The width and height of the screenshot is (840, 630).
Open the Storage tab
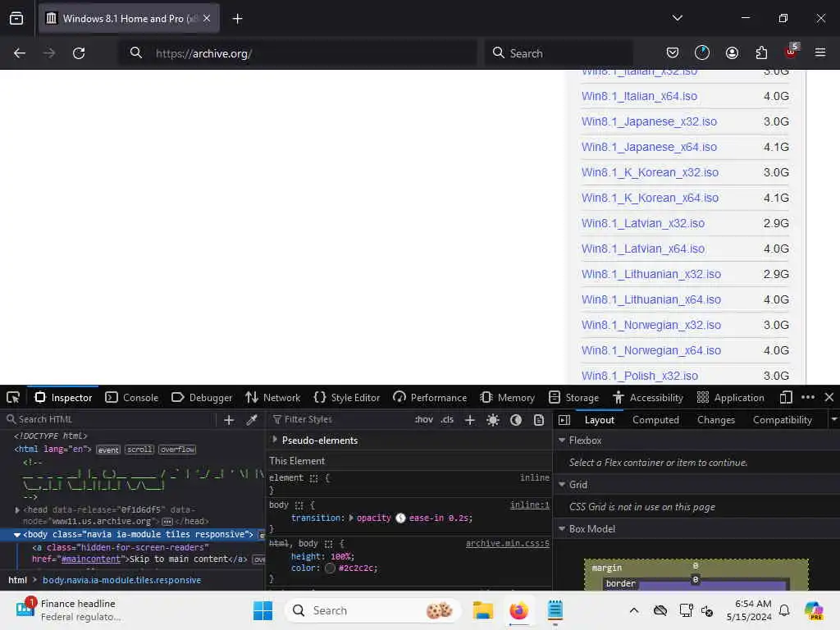pyautogui.click(x=573, y=398)
